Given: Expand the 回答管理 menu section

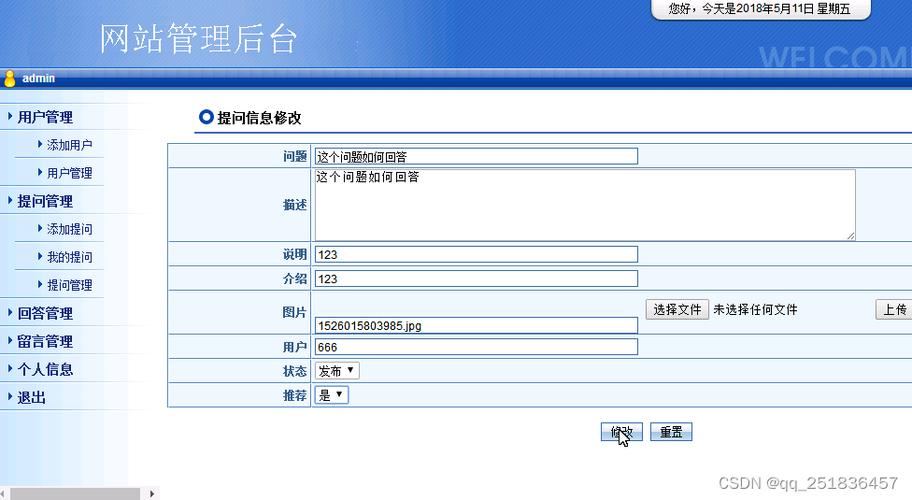Looking at the screenshot, I should click(x=45, y=313).
